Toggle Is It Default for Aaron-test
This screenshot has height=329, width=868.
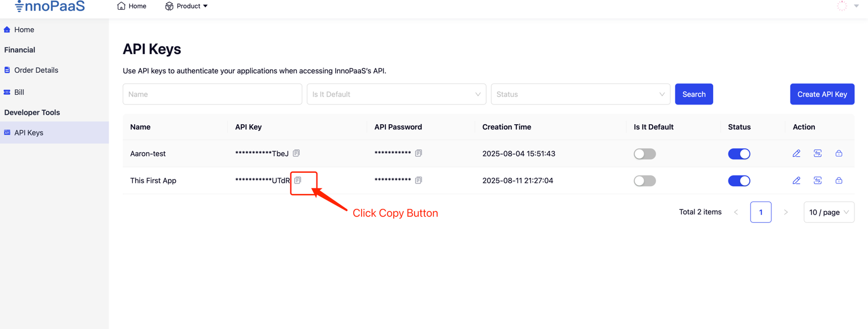coord(644,154)
